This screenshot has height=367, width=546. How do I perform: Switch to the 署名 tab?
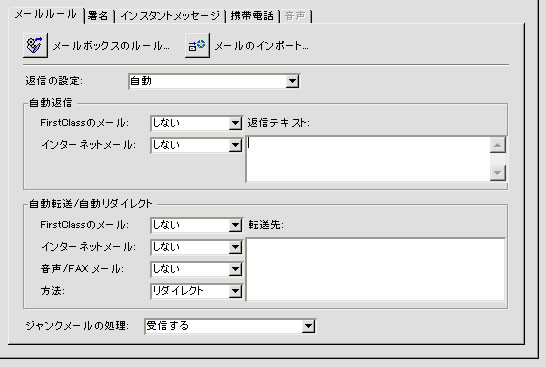pyautogui.click(x=98, y=16)
